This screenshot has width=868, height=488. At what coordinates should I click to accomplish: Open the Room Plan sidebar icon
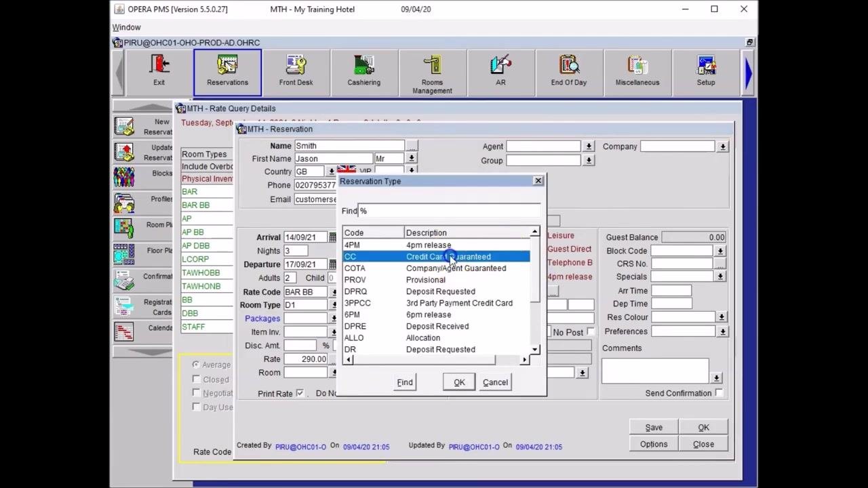click(124, 228)
